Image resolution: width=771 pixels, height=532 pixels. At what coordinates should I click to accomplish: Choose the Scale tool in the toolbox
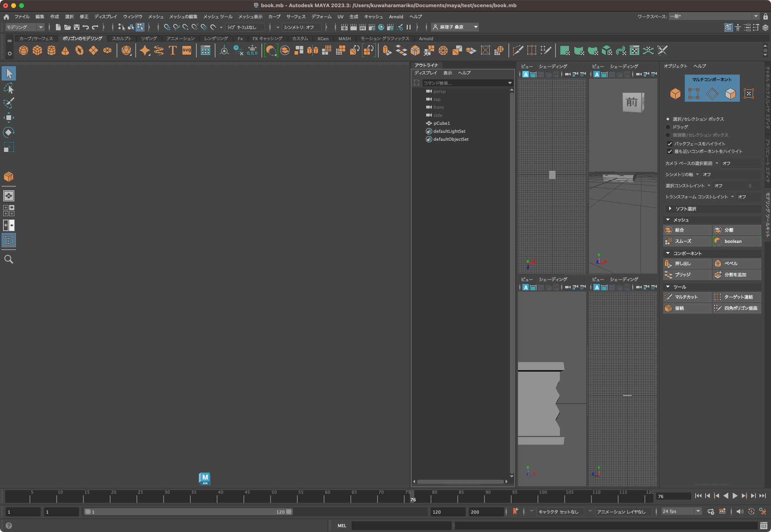(x=9, y=147)
